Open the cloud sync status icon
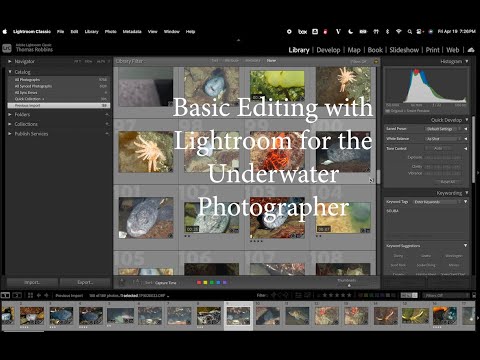 point(471,50)
